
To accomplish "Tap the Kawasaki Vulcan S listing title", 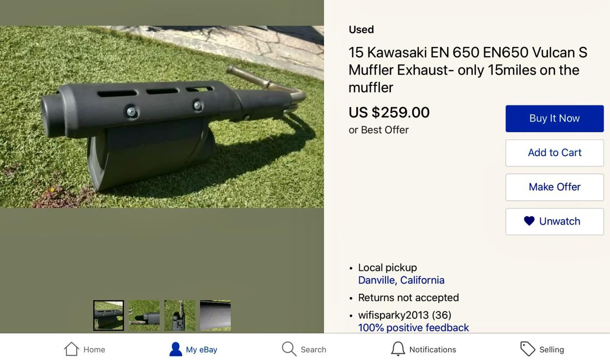I will click(468, 70).
